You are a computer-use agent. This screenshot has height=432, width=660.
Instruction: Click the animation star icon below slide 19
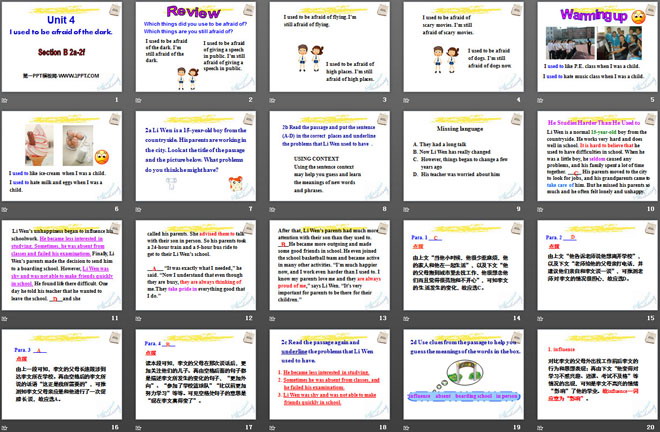[x=406, y=428]
